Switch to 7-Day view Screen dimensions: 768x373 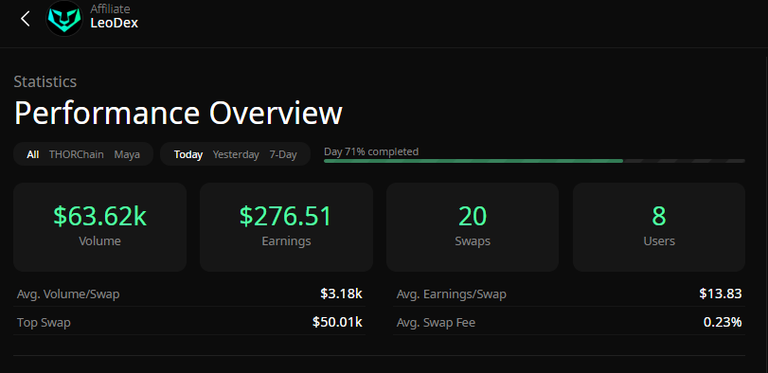tap(283, 155)
